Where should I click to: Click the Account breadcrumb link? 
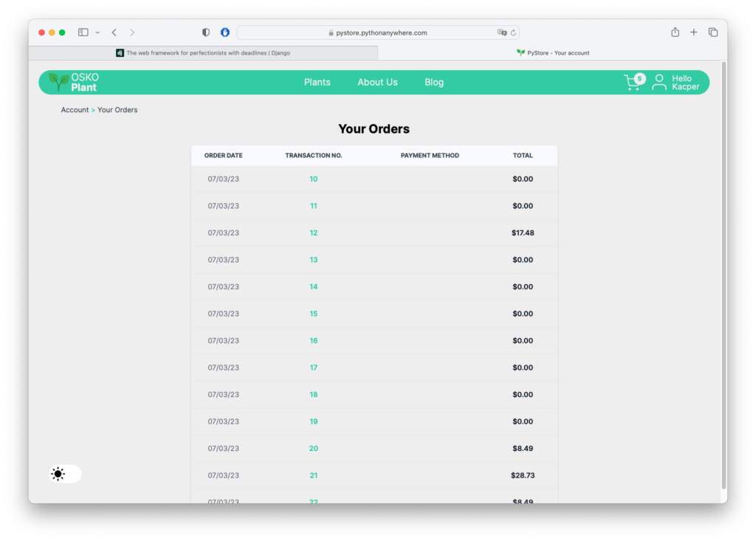pos(75,110)
